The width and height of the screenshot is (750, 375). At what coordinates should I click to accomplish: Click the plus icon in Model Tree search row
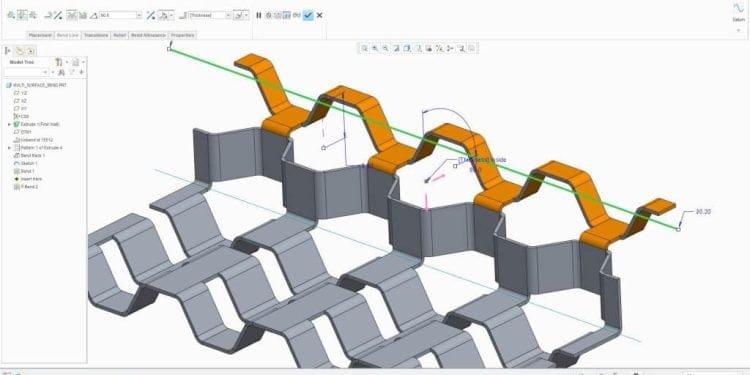pyautogui.click(x=81, y=72)
